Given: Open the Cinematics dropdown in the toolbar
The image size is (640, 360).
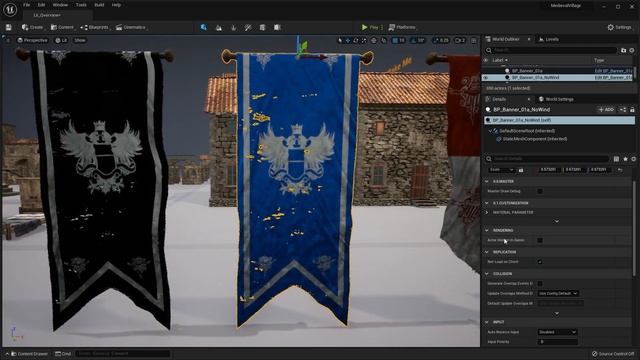Looking at the screenshot, I should [131, 27].
